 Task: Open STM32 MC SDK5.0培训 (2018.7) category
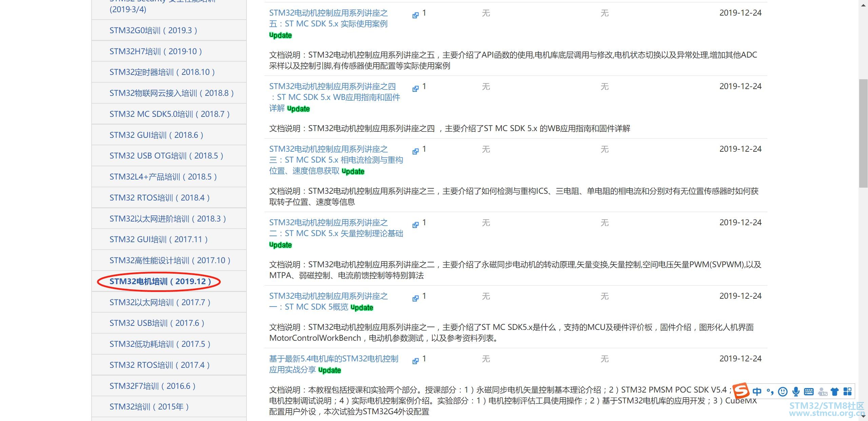pos(170,114)
